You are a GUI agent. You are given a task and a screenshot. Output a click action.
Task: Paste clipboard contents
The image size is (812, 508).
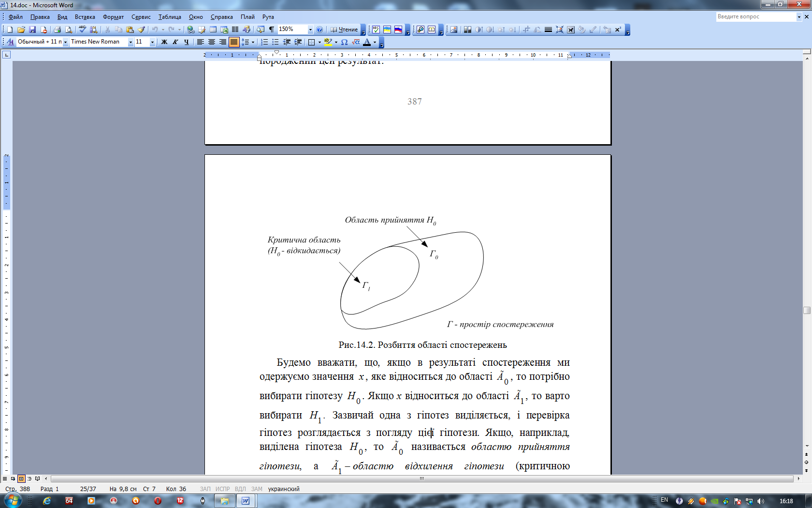(x=130, y=30)
